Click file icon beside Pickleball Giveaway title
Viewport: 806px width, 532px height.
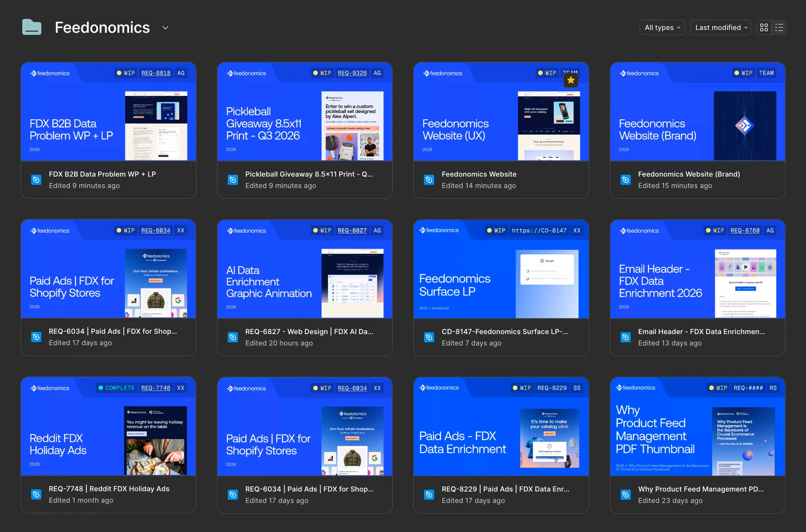tap(233, 180)
